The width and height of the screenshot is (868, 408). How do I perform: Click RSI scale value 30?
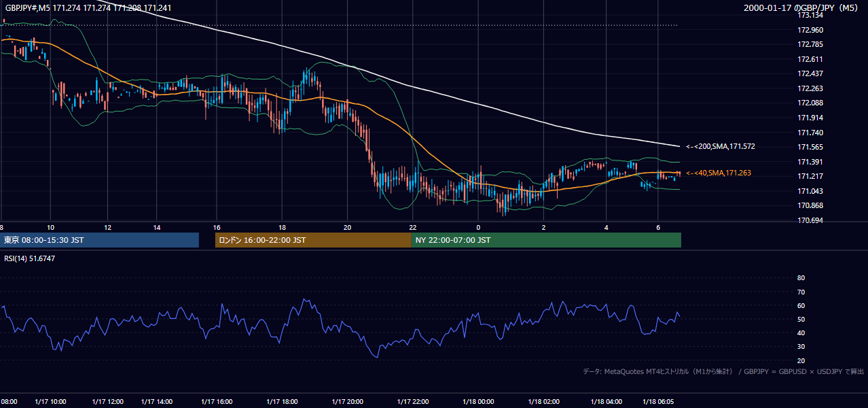[801, 347]
